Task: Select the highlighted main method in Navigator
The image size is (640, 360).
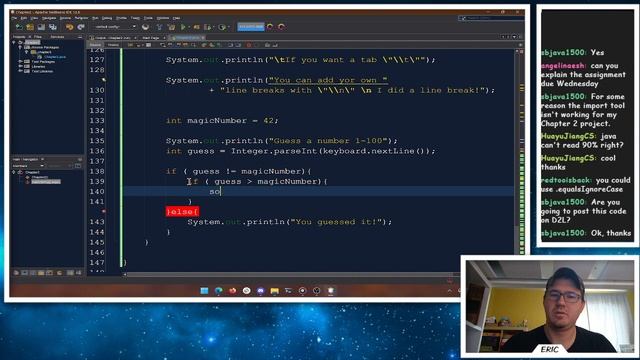Action: tap(46, 182)
